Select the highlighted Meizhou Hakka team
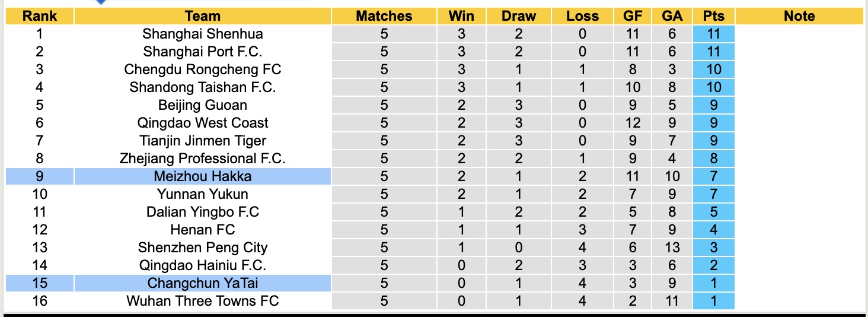The image size is (868, 317). pos(202,176)
